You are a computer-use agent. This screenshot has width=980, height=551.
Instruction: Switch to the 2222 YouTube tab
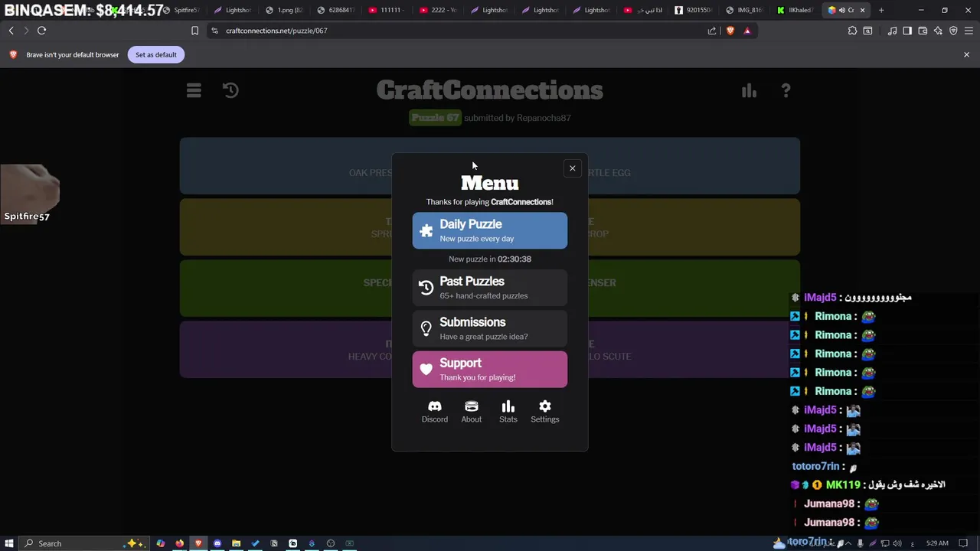click(439, 10)
